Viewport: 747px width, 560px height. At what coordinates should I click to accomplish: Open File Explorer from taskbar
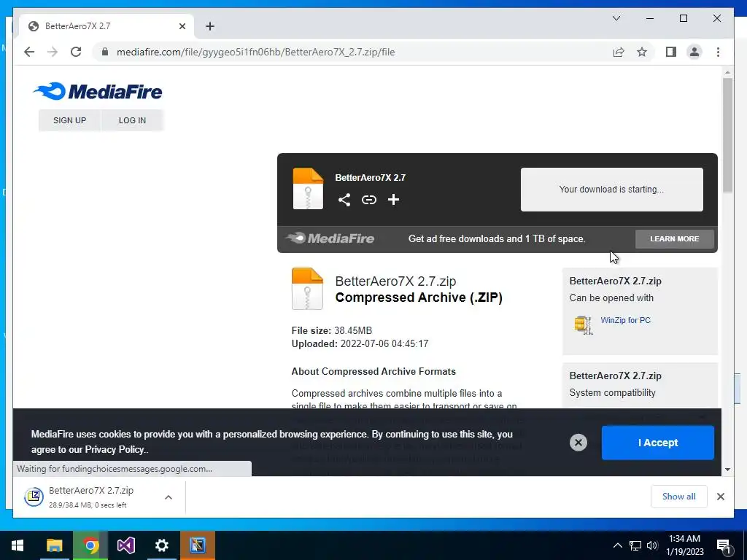tap(54, 545)
